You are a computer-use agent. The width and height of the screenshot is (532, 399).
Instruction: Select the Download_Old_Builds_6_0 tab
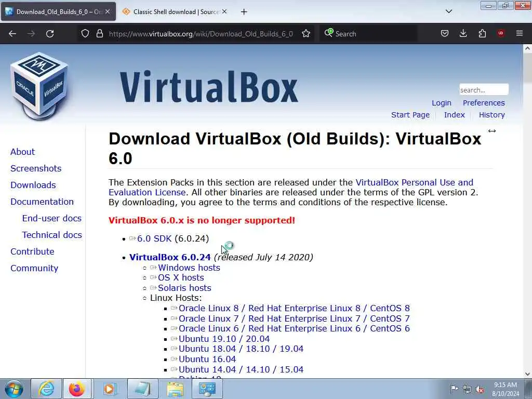click(58, 12)
